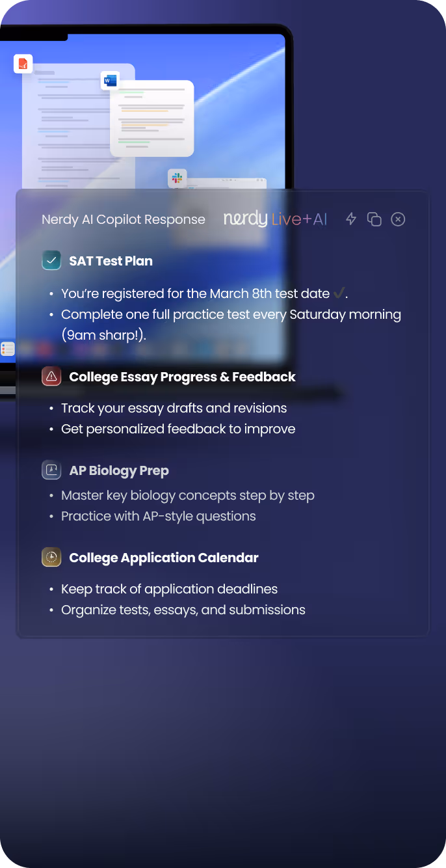
Task: Select the AP Biology Prep heading
Action: [x=119, y=470]
